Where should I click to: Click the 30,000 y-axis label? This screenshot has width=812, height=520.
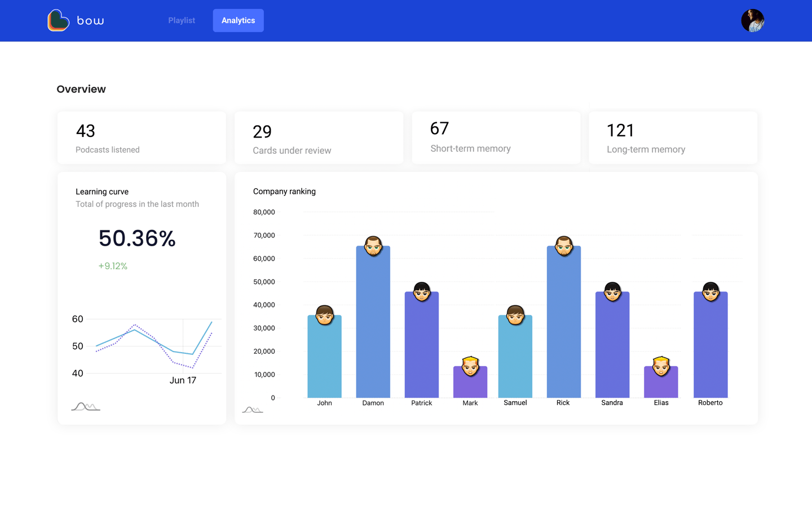click(264, 328)
